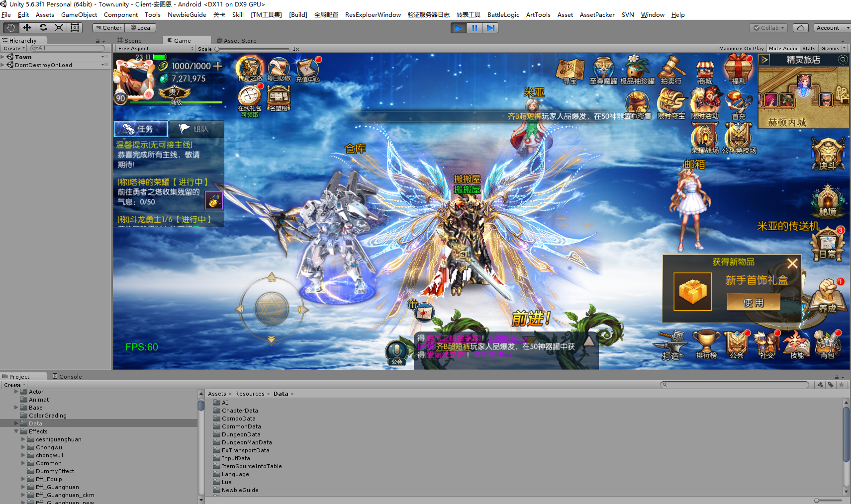Image resolution: width=851 pixels, height=504 pixels.
Task: Toggle Mute Audio in Game view
Action: [x=783, y=49]
